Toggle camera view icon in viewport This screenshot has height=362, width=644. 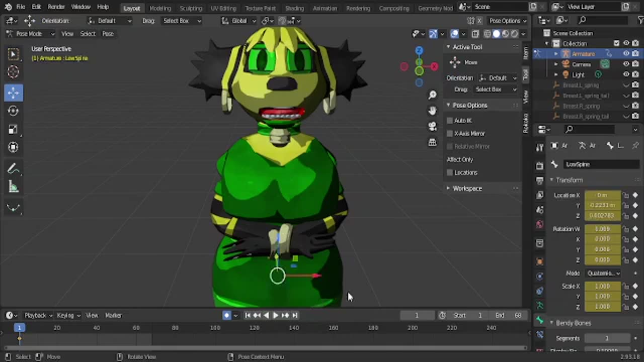tap(432, 126)
